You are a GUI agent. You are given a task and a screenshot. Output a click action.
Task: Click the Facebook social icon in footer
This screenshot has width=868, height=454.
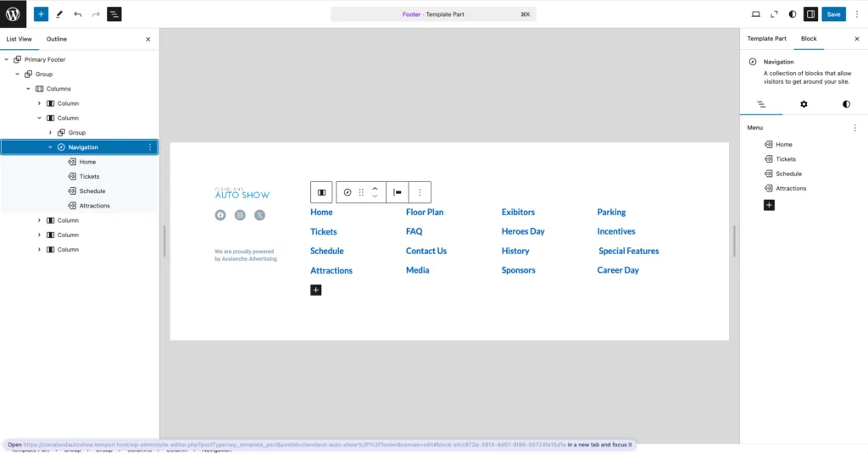[x=220, y=215]
